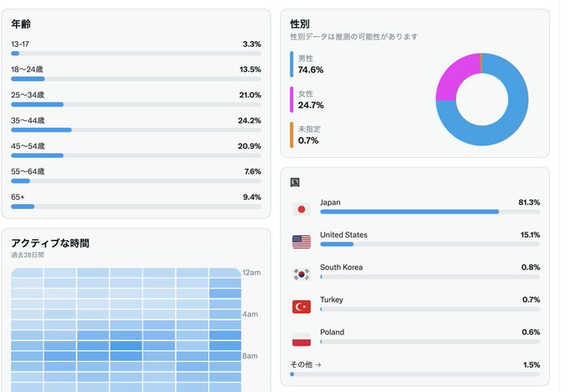This screenshot has width=571, height=392.
Task: Select the 国 heading
Action: pyautogui.click(x=295, y=182)
